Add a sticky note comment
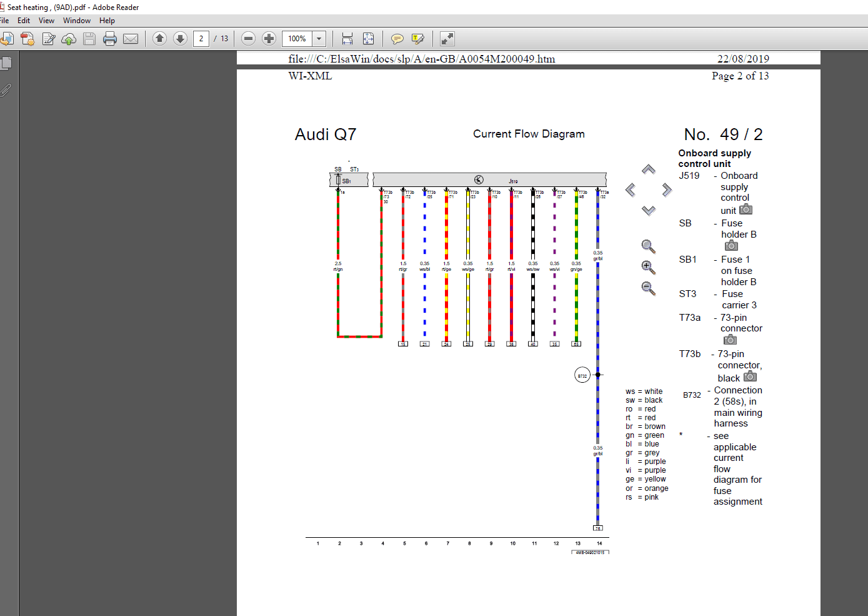This screenshot has width=868, height=616. pos(397,39)
